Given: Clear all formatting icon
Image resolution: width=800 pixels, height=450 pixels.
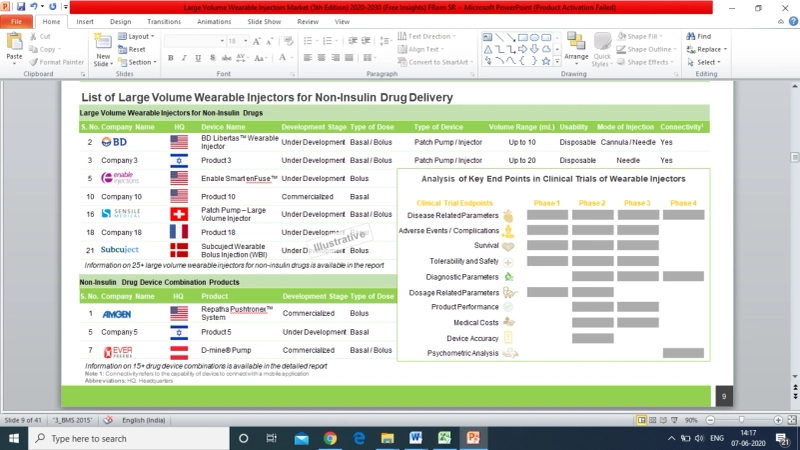Looking at the screenshot, I should [288, 41].
